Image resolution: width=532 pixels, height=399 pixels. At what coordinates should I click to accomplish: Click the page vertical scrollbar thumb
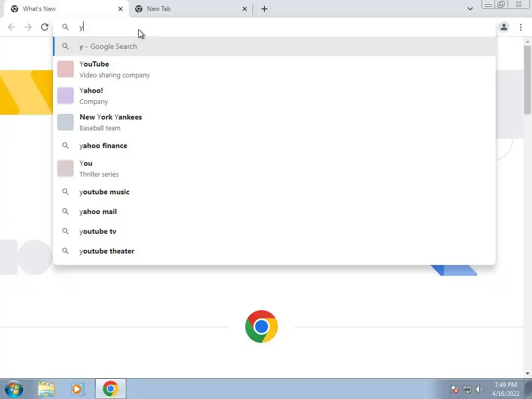point(527,79)
